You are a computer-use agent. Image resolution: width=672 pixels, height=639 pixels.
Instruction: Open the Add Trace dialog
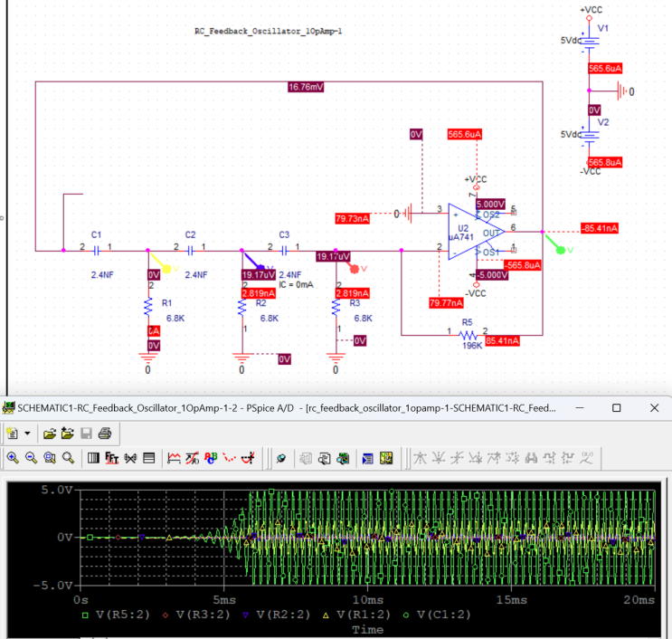point(174,458)
